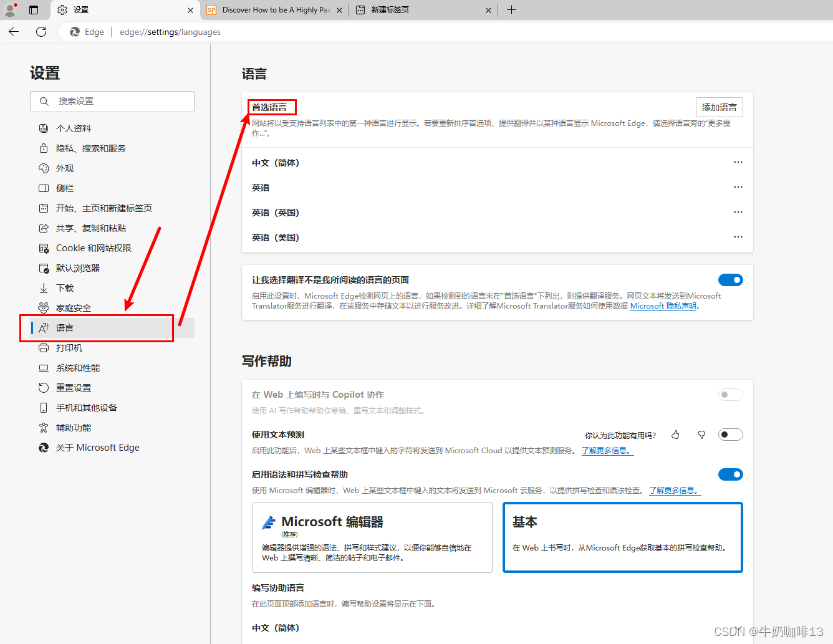Toggle 让我选择翻译不是我所阅读的语言的页面 switch
The height and width of the screenshot is (644, 833).
[x=731, y=280]
